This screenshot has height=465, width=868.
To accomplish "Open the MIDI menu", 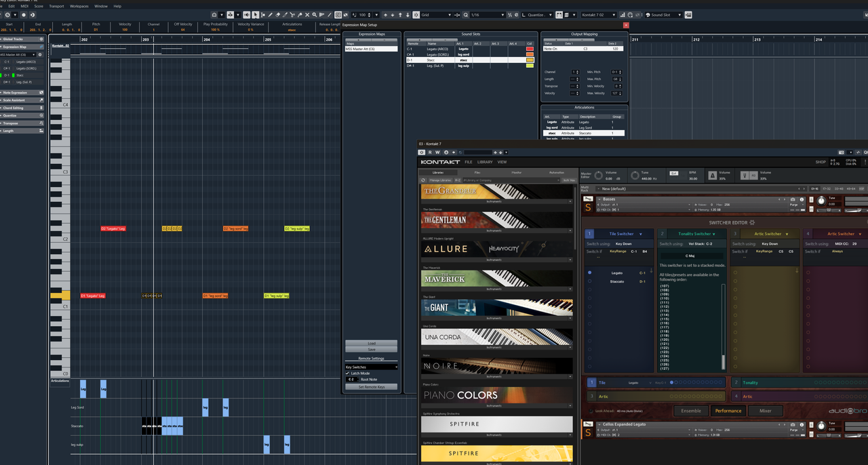I will point(24,6).
